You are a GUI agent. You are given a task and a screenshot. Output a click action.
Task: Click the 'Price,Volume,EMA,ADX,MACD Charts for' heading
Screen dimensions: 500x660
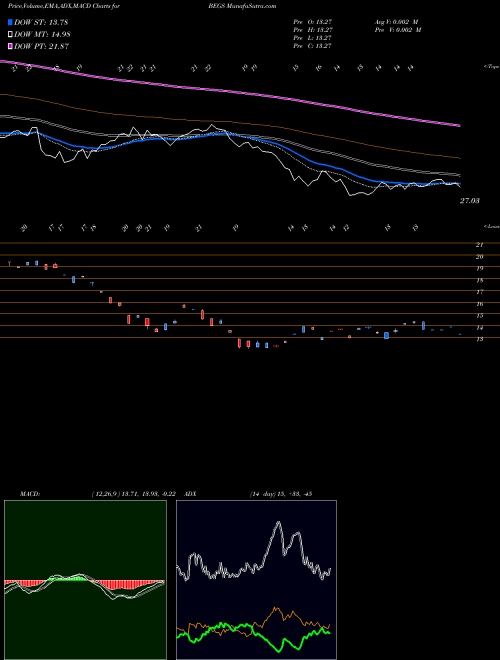pyautogui.click(x=63, y=6)
